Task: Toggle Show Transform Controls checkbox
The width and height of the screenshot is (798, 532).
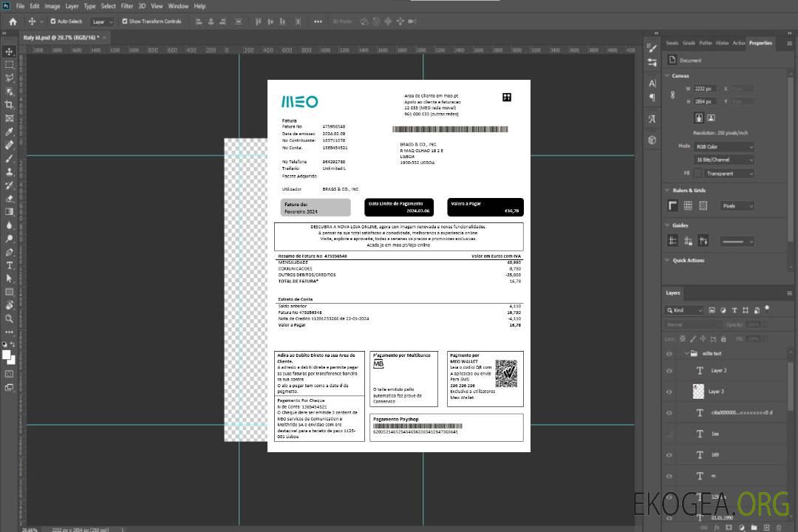Action: tap(125, 21)
